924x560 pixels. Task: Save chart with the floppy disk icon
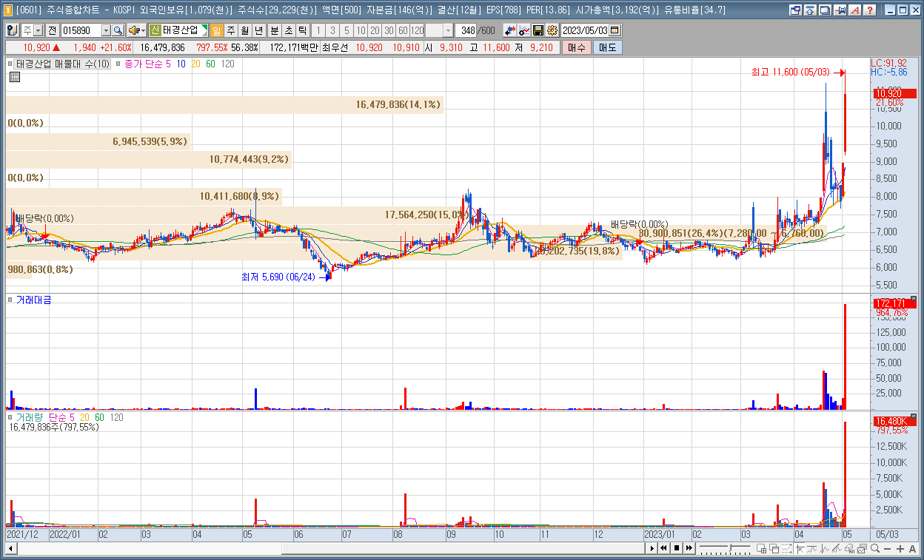coord(538,30)
